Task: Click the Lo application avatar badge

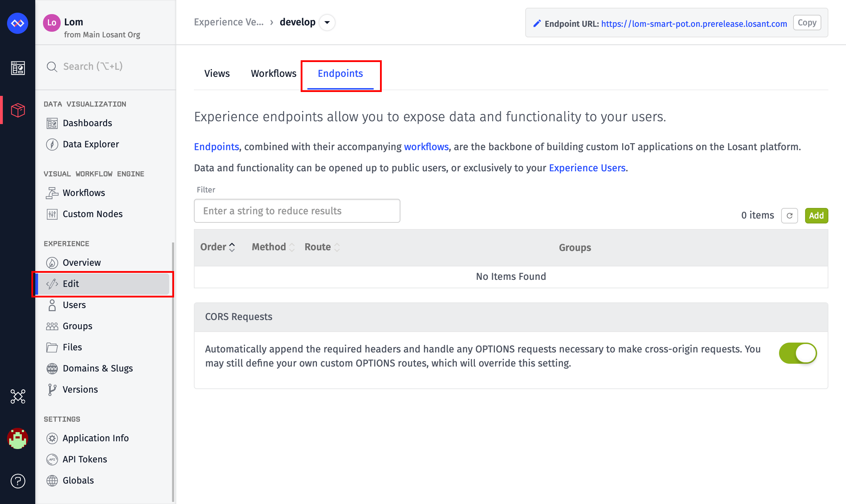Action: [52, 23]
